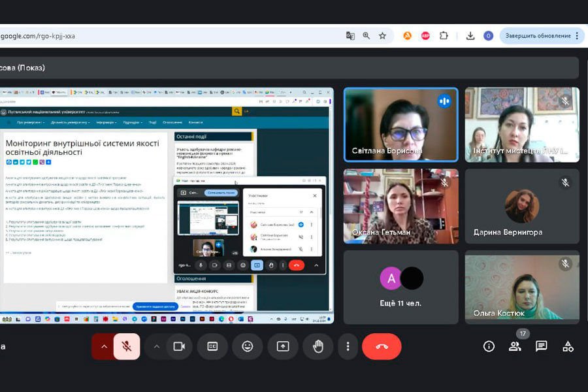This screenshot has width=588, height=392.
Task: Open Підрозділи menu on shared site
Action: pyautogui.click(x=133, y=122)
